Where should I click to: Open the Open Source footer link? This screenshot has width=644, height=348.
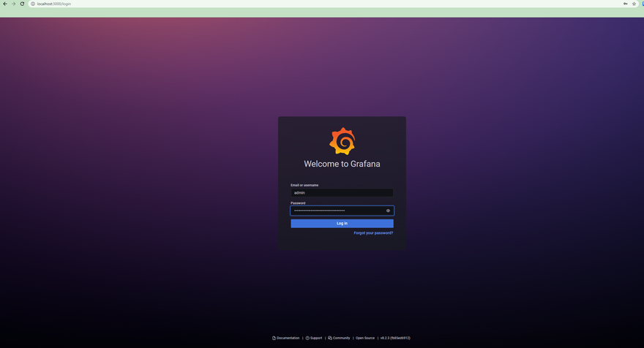365,338
